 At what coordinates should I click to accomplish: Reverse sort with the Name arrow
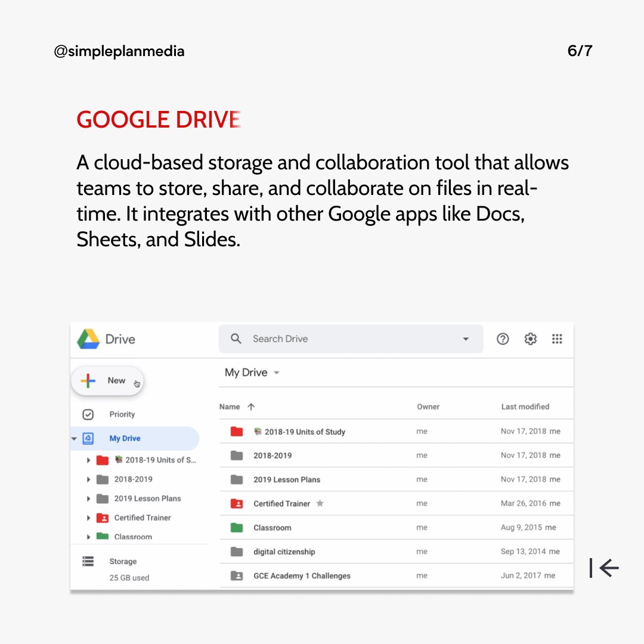point(251,407)
